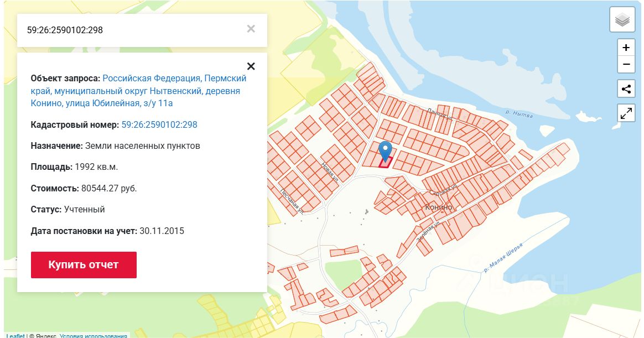This screenshot has height=338, width=644.
Task: Click the р. Нытва river label
Action: [x=519, y=114]
